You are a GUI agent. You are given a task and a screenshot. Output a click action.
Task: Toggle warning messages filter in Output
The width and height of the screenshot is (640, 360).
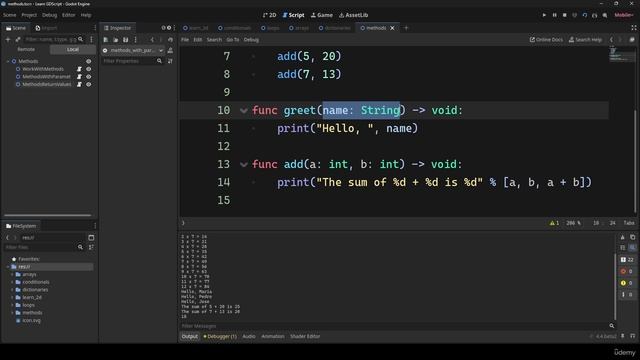pos(627,283)
